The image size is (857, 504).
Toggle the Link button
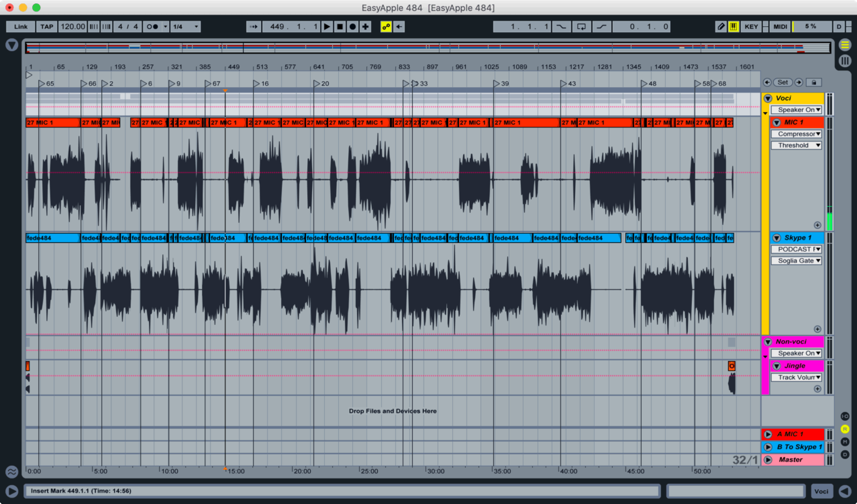pos(20,27)
